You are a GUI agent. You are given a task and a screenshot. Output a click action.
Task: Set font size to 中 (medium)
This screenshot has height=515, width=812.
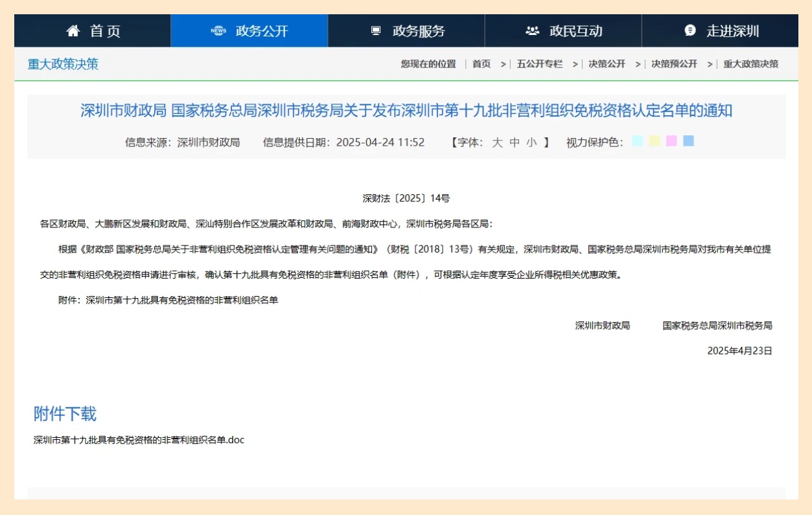tap(515, 143)
